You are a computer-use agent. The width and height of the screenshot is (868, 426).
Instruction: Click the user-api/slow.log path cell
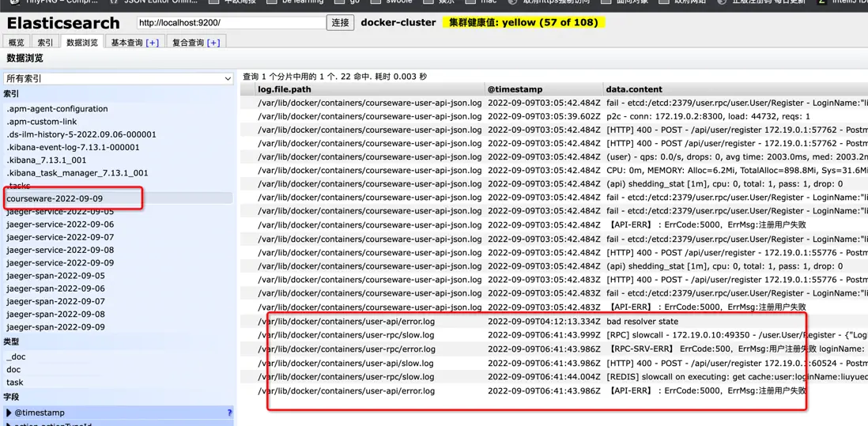click(x=345, y=364)
